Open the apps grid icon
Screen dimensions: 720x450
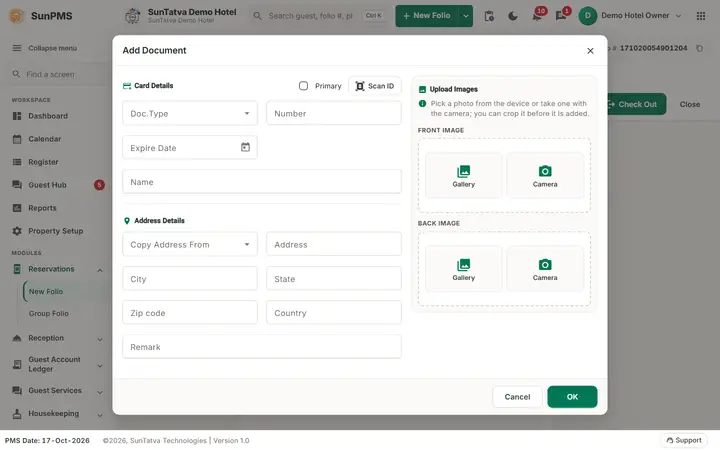[701, 16]
